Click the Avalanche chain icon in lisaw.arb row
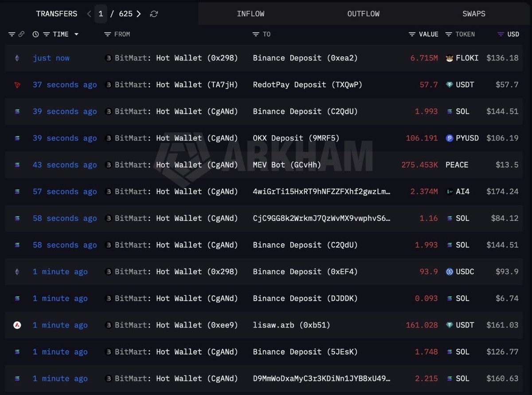This screenshot has height=395, width=532. (17, 325)
